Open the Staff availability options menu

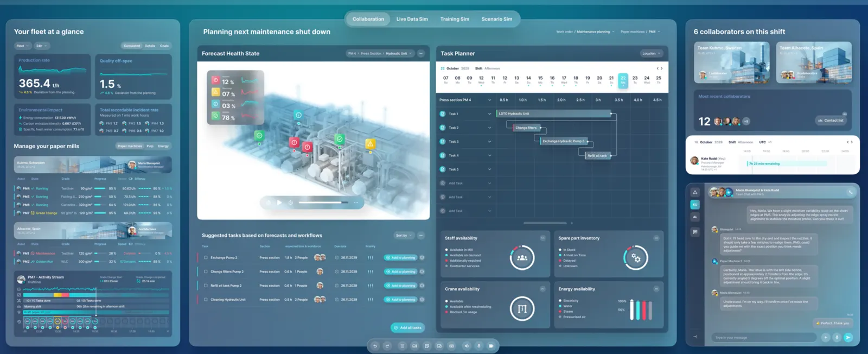[542, 238]
